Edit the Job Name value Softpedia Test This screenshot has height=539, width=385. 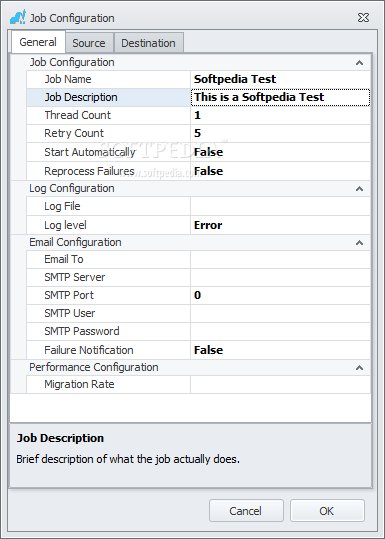[280, 79]
